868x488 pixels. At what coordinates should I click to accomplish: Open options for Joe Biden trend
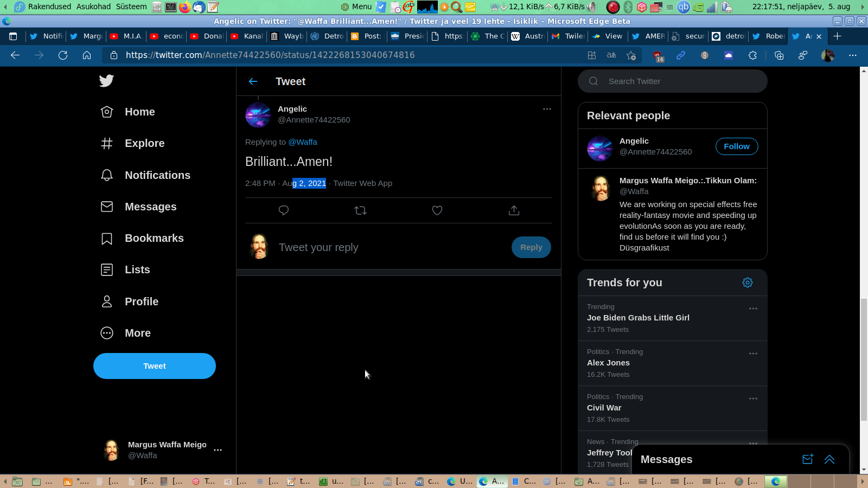pyautogui.click(x=753, y=309)
